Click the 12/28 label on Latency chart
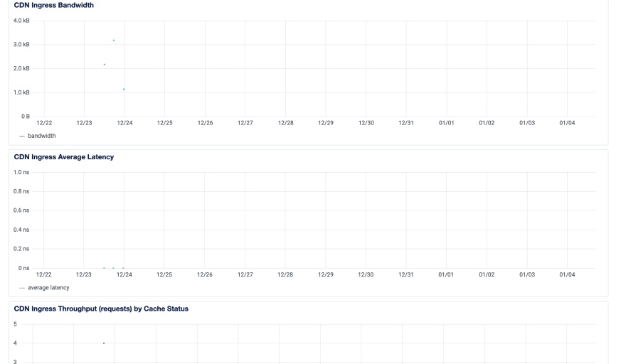 (285, 274)
